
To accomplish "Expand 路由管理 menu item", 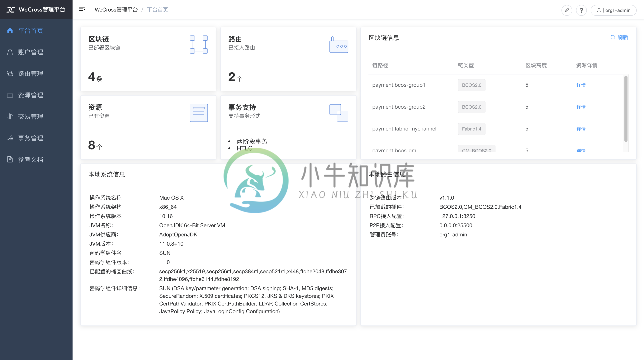I will point(36,73).
